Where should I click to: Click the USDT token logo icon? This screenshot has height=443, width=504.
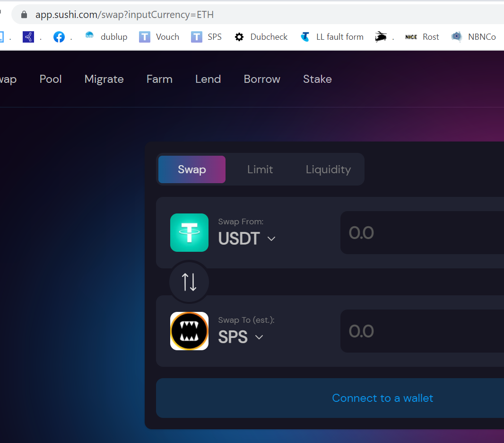pyautogui.click(x=189, y=232)
